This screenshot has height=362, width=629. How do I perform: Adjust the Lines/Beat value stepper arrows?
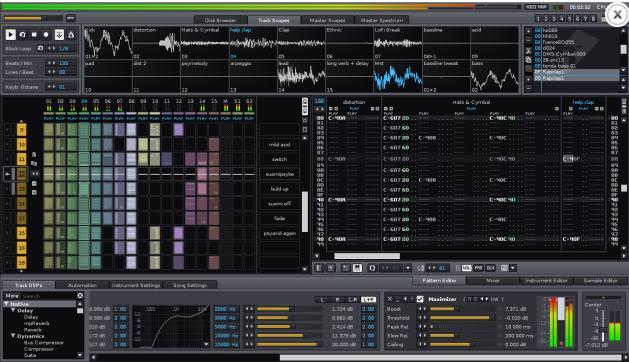pyautogui.click(x=52, y=72)
